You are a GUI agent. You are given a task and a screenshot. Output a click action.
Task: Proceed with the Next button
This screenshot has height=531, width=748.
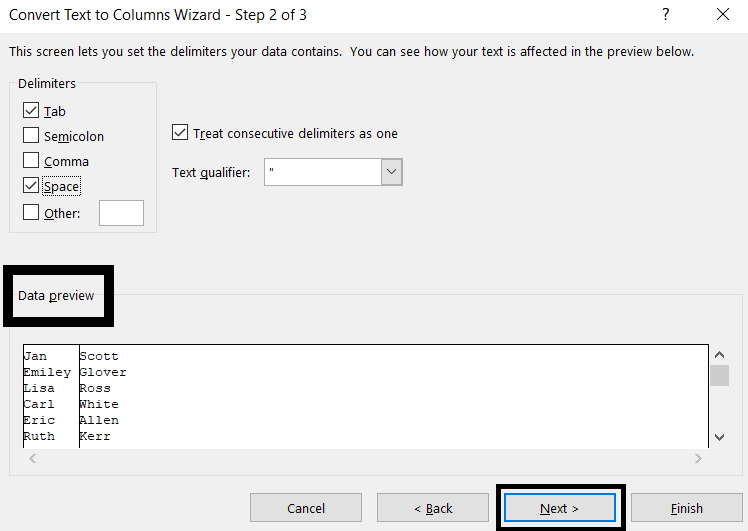click(x=560, y=508)
